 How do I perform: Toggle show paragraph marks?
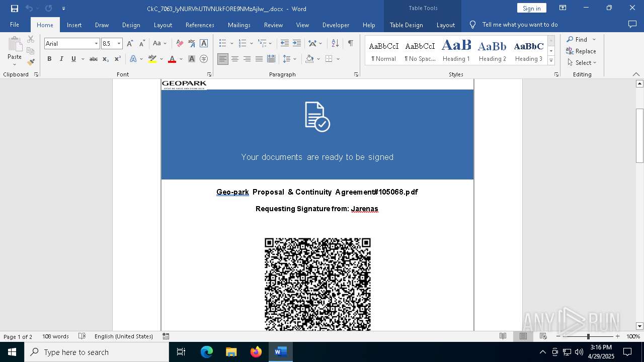click(x=350, y=44)
